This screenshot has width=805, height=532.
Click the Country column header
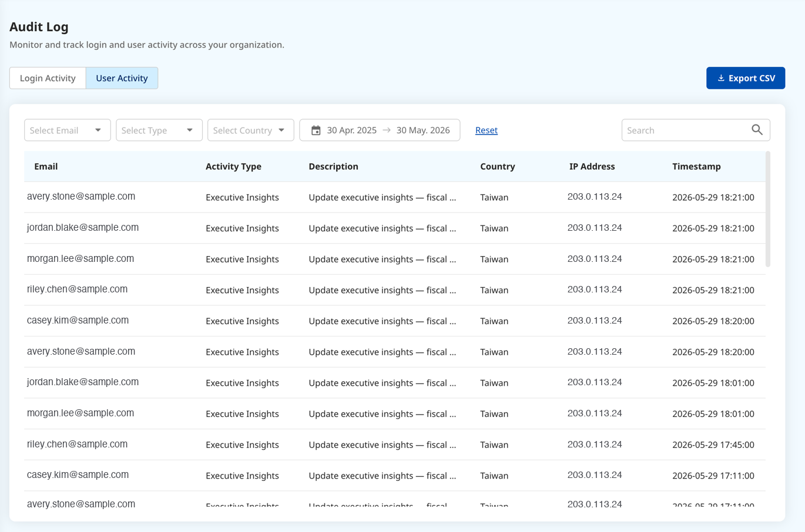(x=498, y=167)
